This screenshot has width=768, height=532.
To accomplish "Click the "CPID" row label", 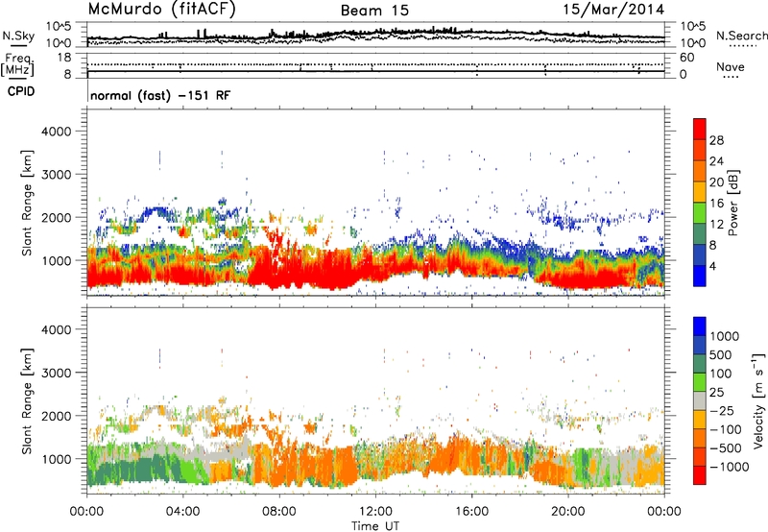I will [x=21, y=91].
